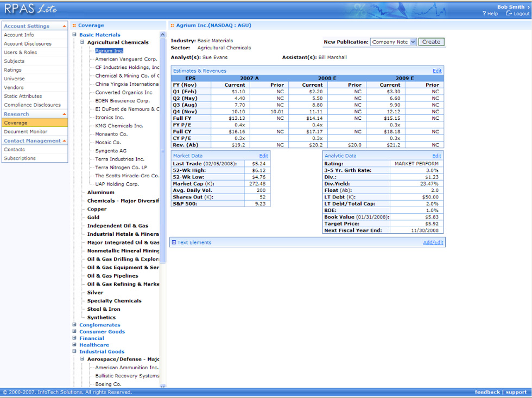532x398 pixels.
Task: Expand the Healthcare tree node
Action: pos(74,345)
